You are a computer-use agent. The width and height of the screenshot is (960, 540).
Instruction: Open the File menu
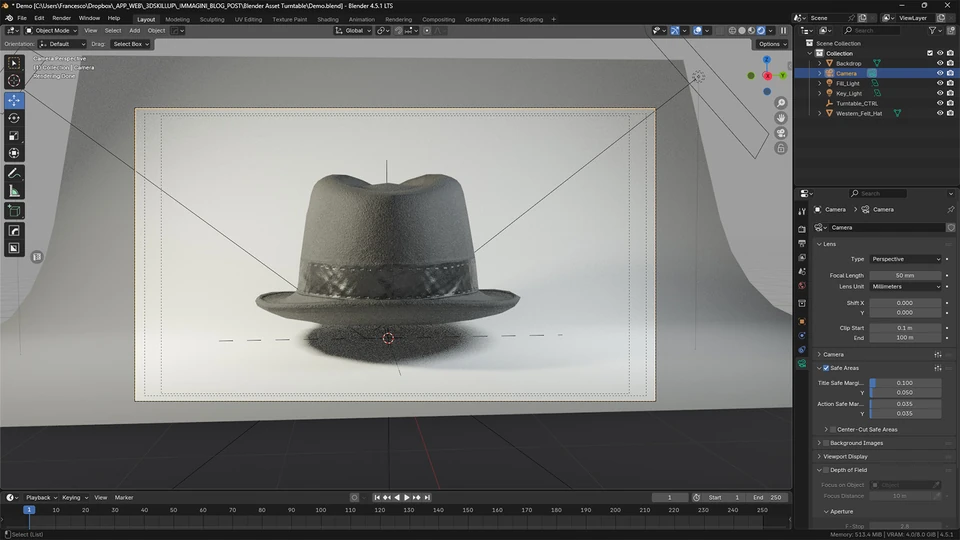pos(21,18)
